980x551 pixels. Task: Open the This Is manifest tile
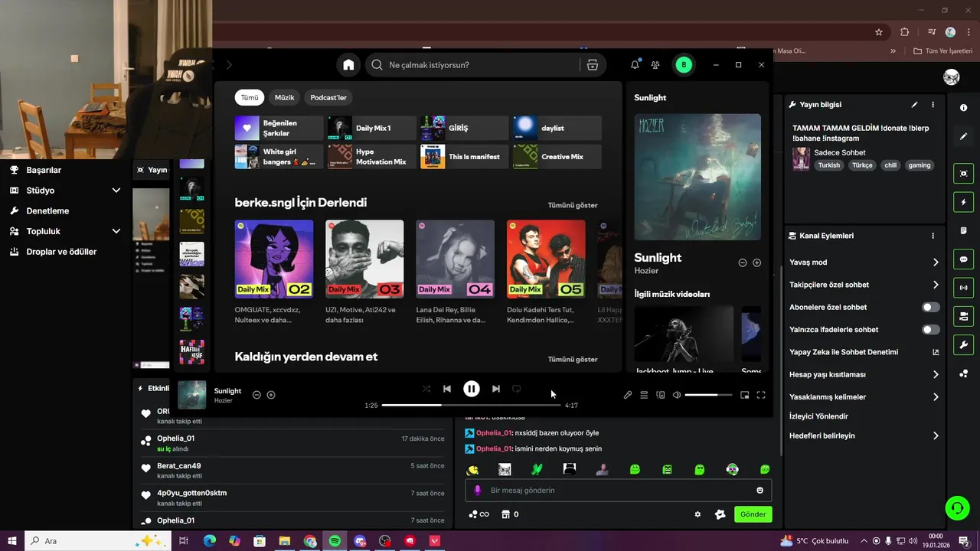point(465,157)
